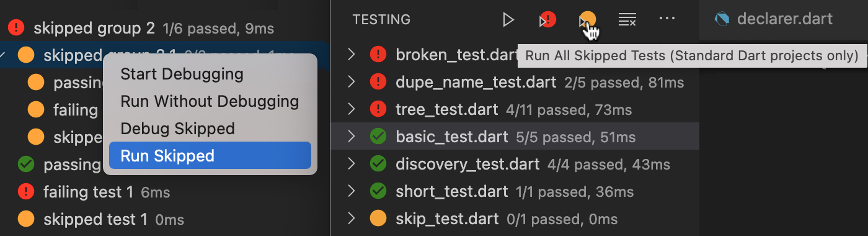Select failing test 1 6ms row
This screenshot has width=868, height=236.
coord(164,192)
